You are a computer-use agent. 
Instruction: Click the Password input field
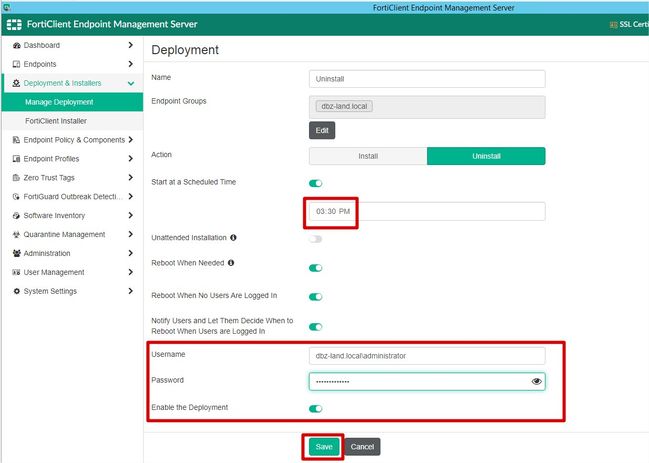coord(427,381)
